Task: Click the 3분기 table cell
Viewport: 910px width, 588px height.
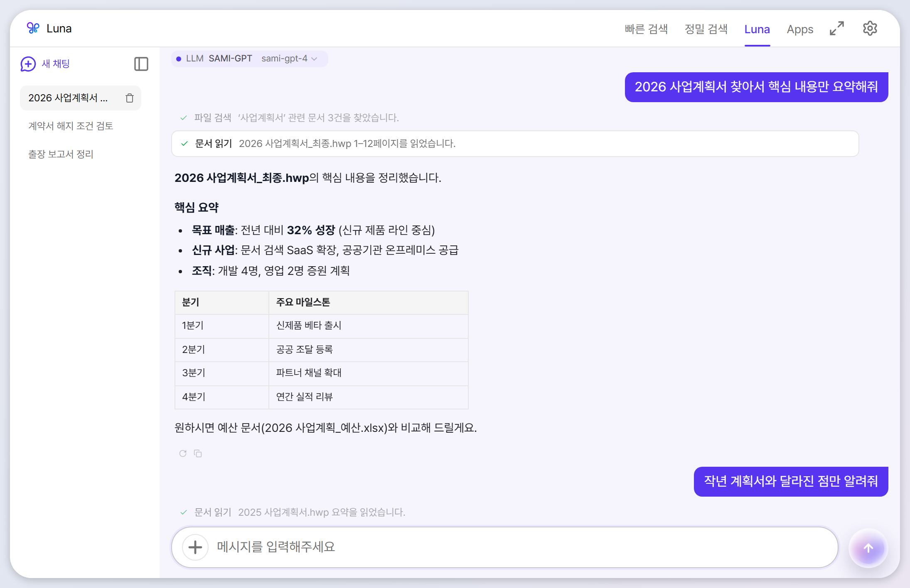Action: click(x=222, y=373)
